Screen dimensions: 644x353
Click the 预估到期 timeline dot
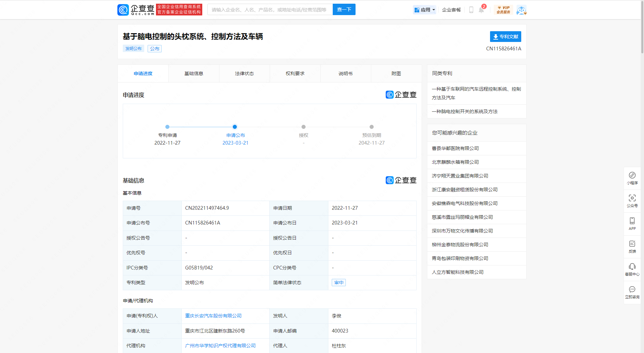click(372, 127)
